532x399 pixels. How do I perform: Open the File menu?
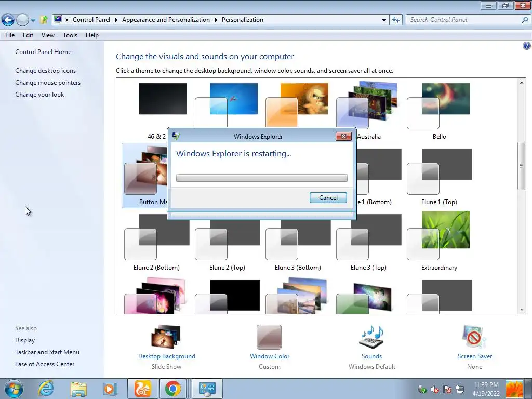pyautogui.click(x=10, y=35)
